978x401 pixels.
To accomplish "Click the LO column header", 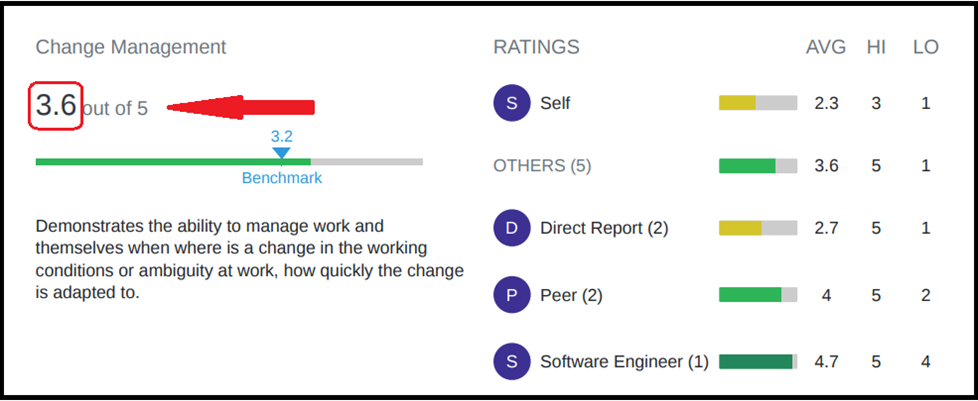I will click(x=926, y=47).
